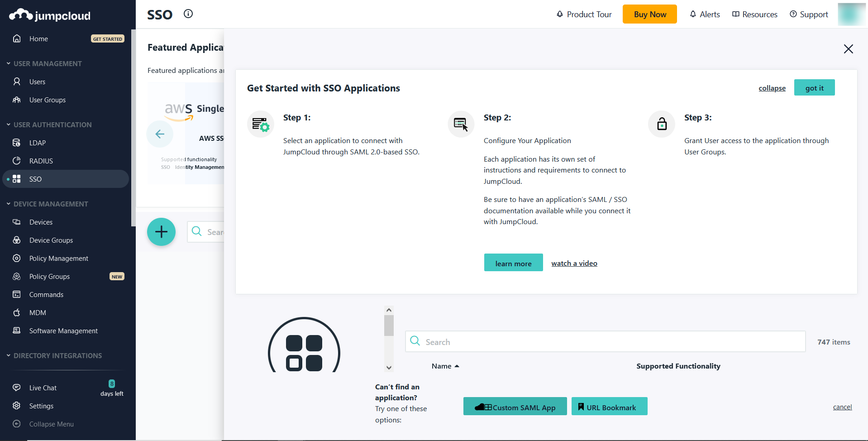
Task: Click the got it button
Action: click(x=814, y=87)
